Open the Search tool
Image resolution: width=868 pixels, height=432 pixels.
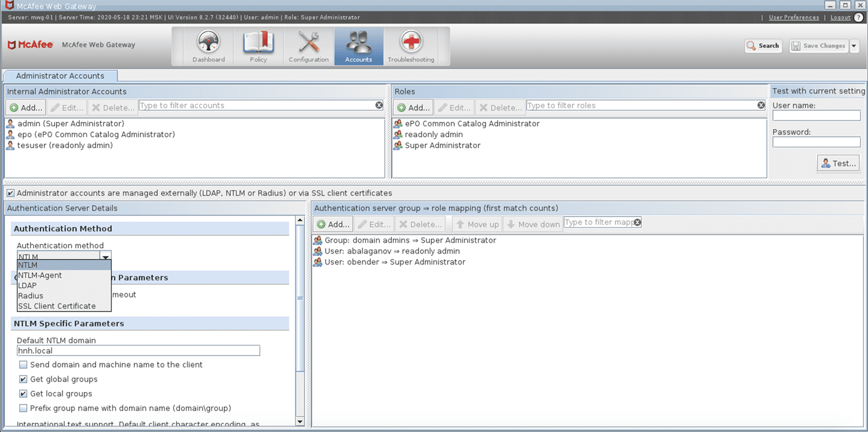tap(763, 46)
